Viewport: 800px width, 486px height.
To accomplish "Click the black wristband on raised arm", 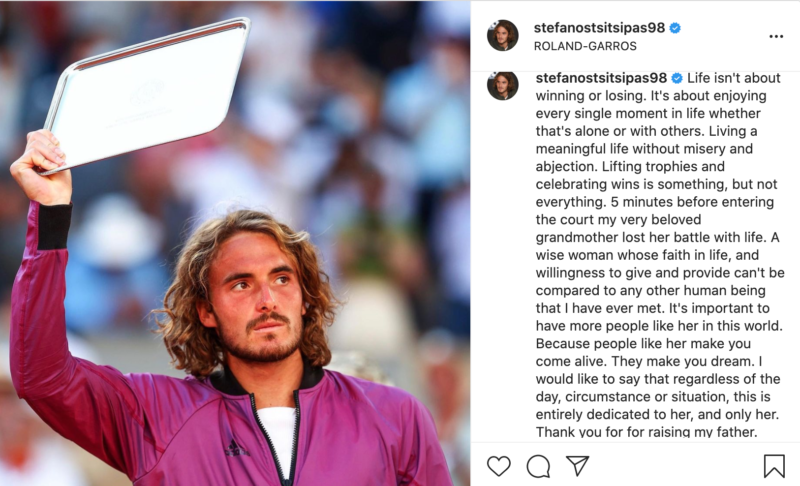I will point(55,227).
